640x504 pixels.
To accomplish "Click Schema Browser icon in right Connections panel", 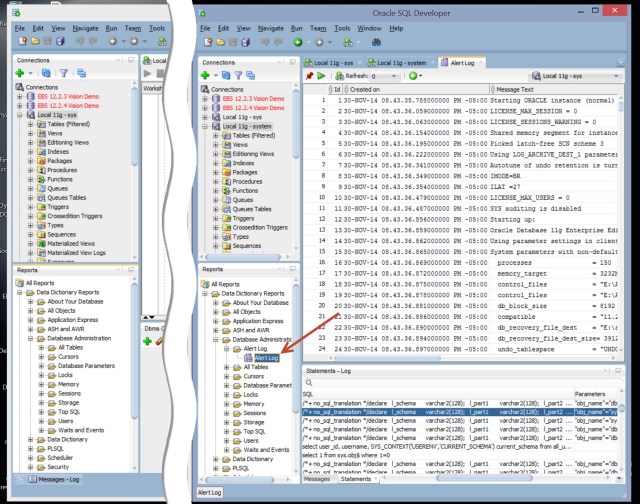I will pyautogui.click(x=250, y=75).
